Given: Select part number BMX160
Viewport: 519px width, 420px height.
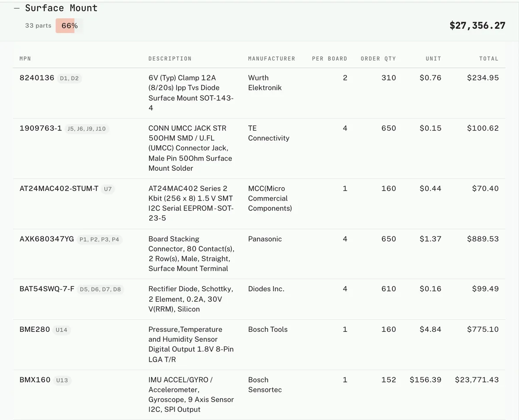Looking at the screenshot, I should (35, 380).
